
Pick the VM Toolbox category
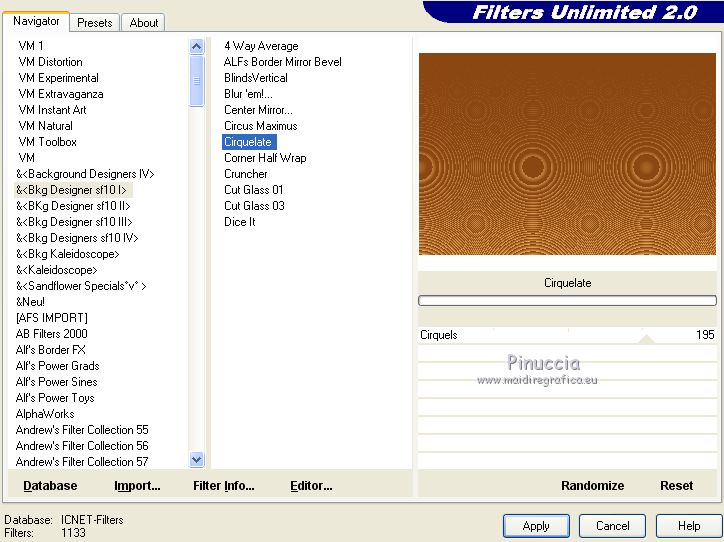tap(47, 142)
